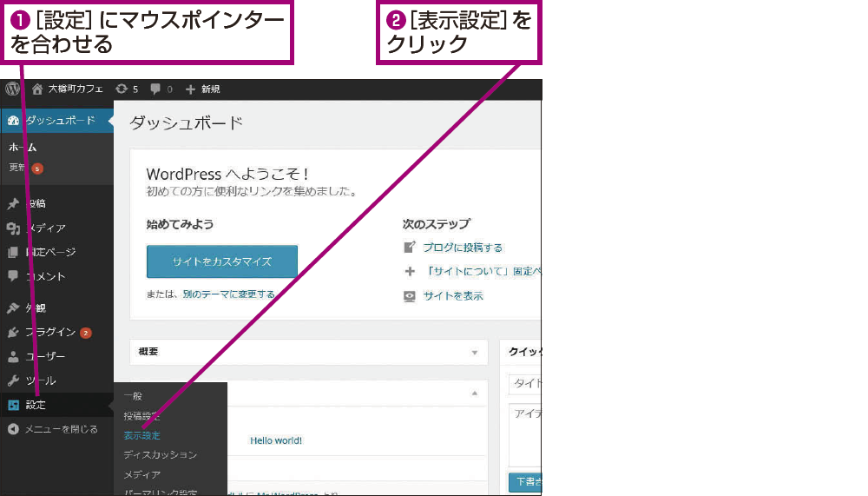Click the edit icon beside ブログに投稿する
Screen dimensions: 868x496
[410, 248]
